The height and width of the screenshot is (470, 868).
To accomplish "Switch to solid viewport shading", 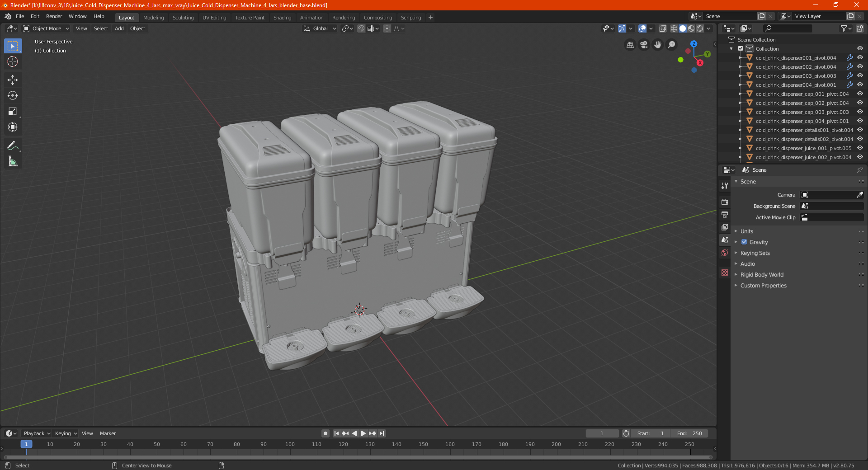I will click(683, 28).
